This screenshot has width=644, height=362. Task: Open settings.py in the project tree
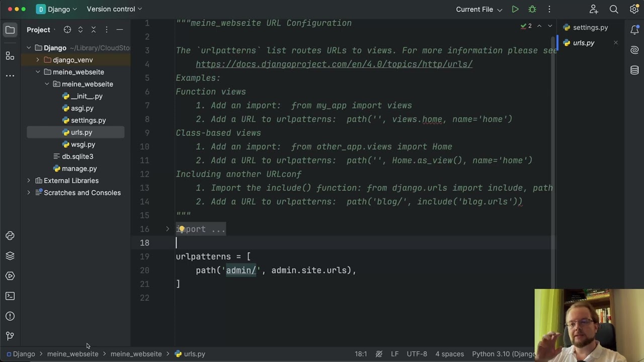88,120
